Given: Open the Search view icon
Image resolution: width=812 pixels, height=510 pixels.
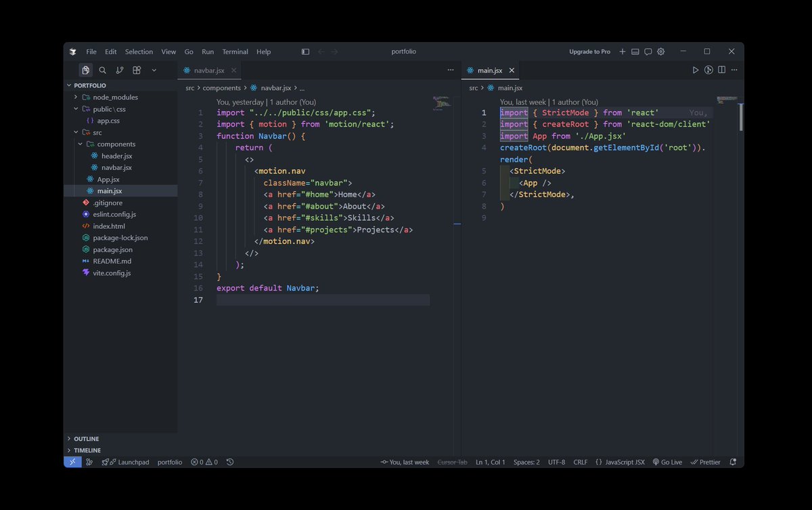Looking at the screenshot, I should [103, 70].
